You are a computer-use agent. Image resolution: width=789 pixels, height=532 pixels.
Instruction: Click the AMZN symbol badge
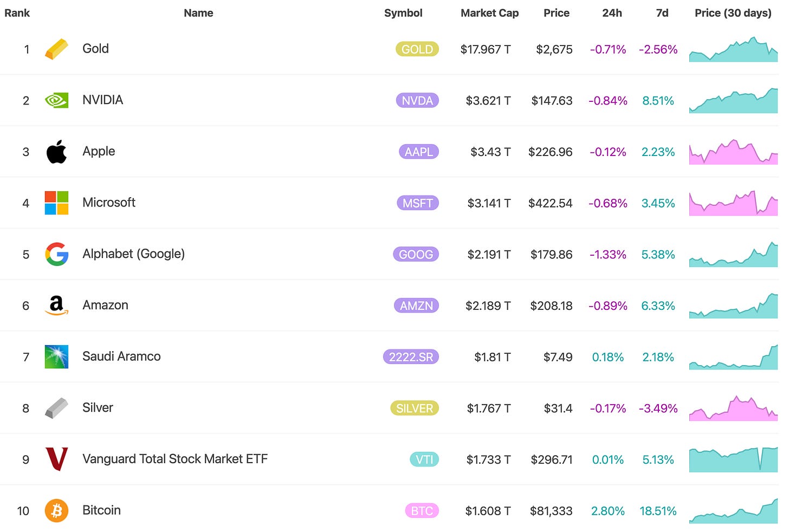[416, 306]
